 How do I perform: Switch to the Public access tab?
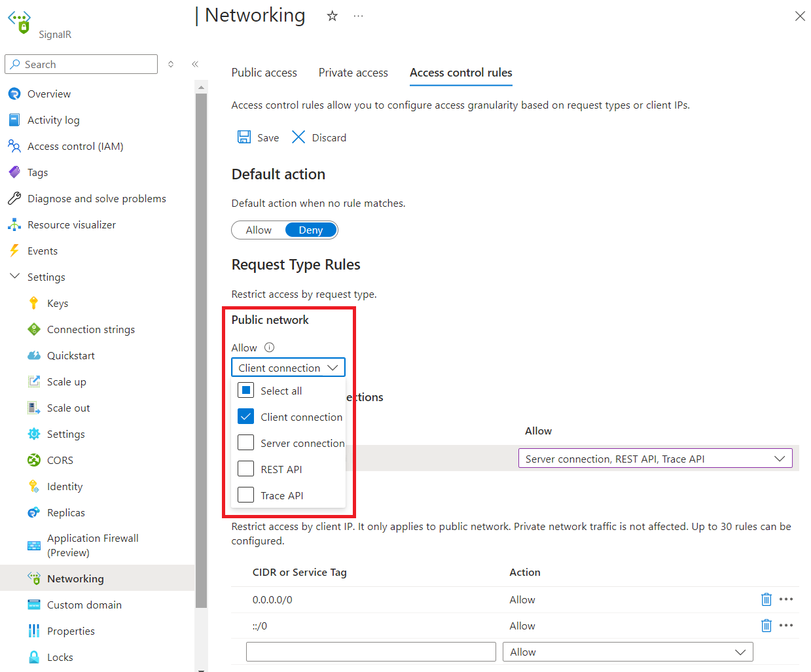264,73
